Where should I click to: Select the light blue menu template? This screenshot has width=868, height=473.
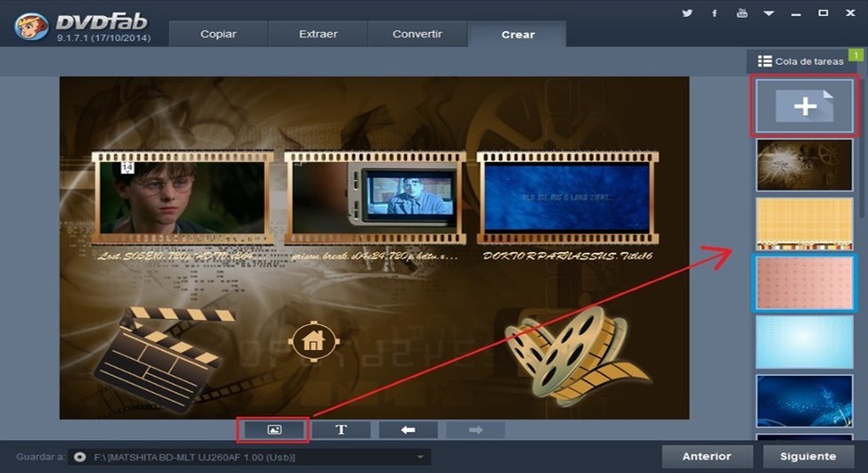coord(804,342)
